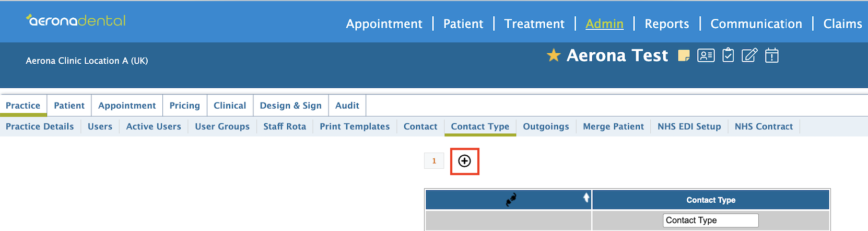Click the add contact type plus icon
Image resolution: width=868 pixels, height=231 pixels.
click(464, 161)
